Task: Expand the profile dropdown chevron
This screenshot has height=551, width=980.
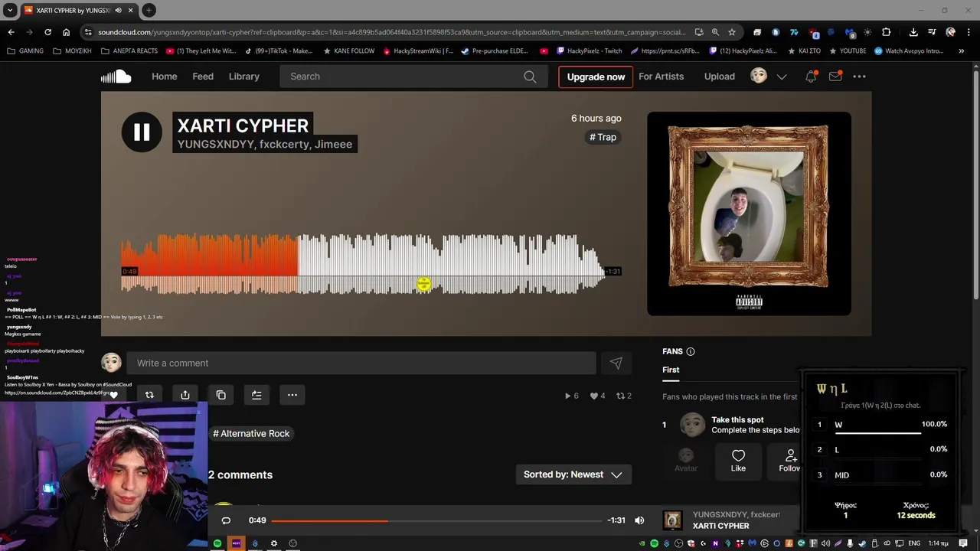Action: pos(782,77)
